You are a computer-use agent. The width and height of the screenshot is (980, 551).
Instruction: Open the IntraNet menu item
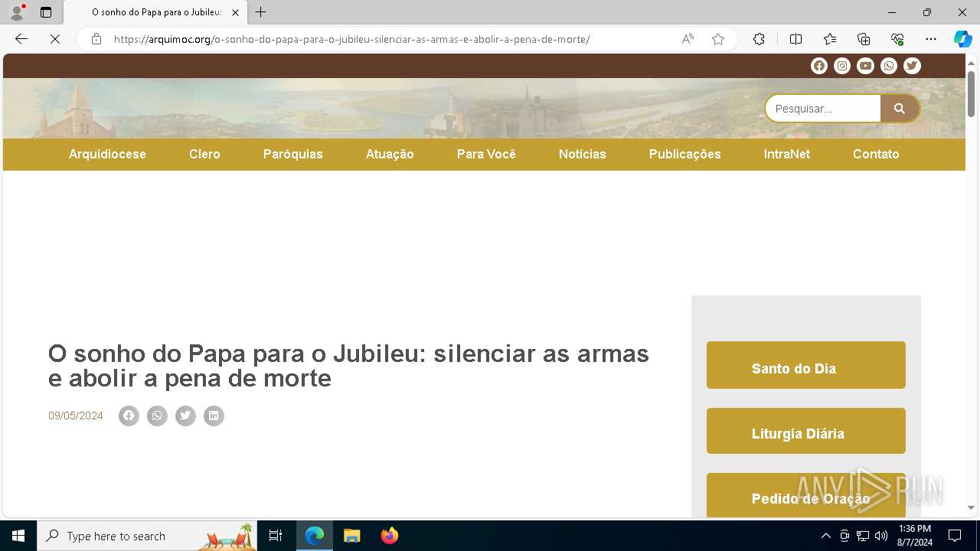pos(787,154)
